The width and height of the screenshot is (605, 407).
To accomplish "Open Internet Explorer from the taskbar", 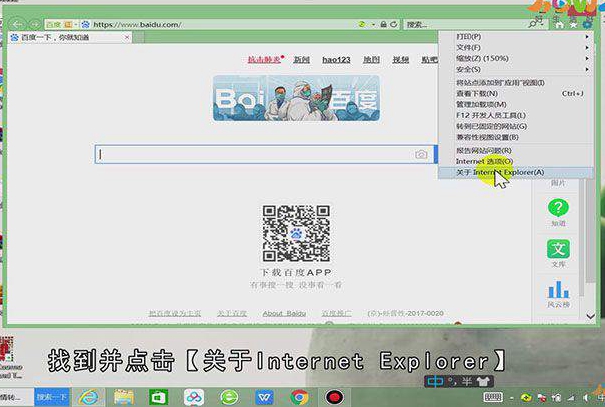I will [x=88, y=397].
